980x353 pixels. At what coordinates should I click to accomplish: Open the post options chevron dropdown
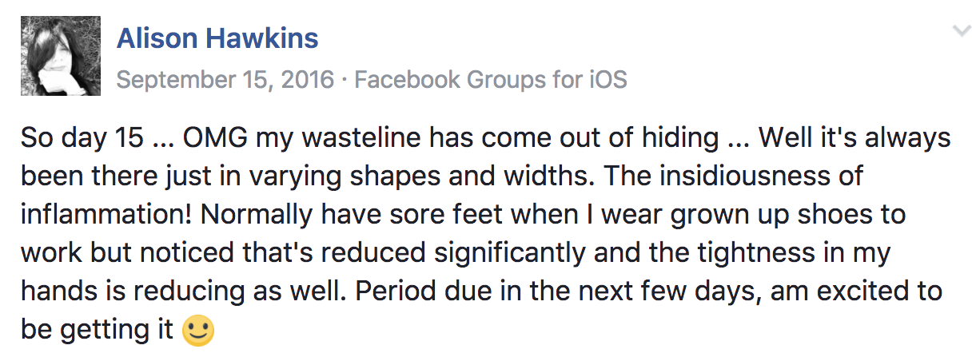(960, 31)
